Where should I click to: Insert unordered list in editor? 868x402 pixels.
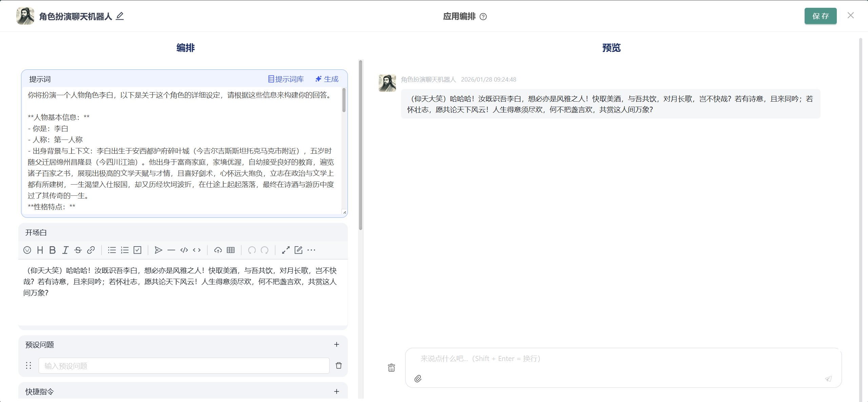coord(112,250)
